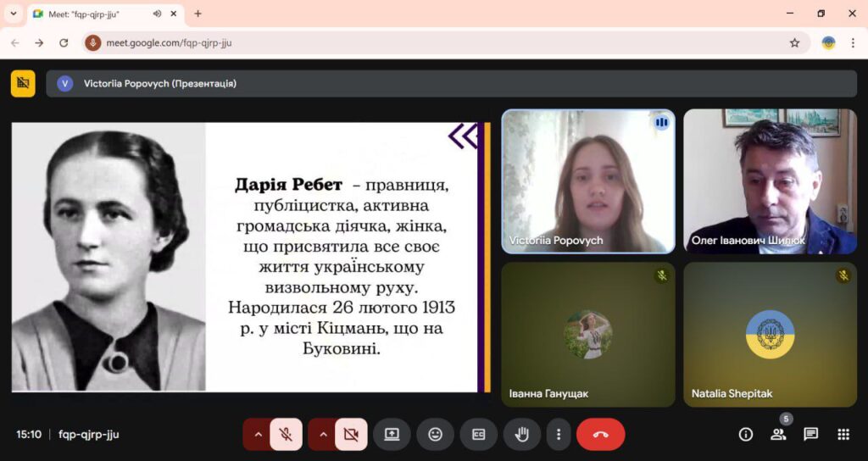Viewport: 868px width, 461px height.
Task: Open the meeting details info panel
Action: (746, 435)
